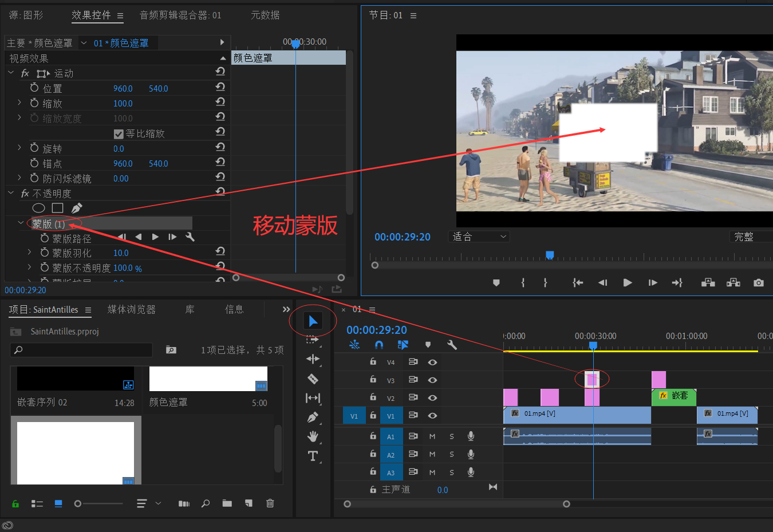
Task: Switch to the Metadata tab
Action: tap(265, 15)
